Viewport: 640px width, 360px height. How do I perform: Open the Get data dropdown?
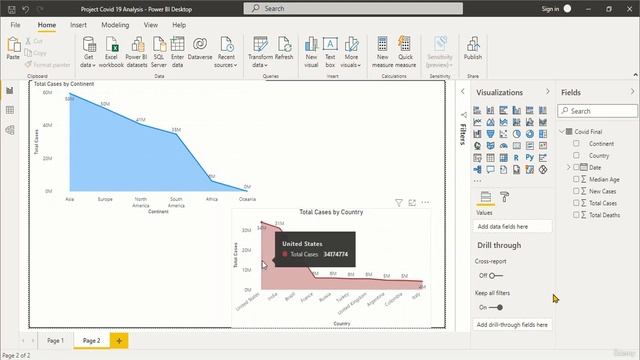(x=88, y=52)
